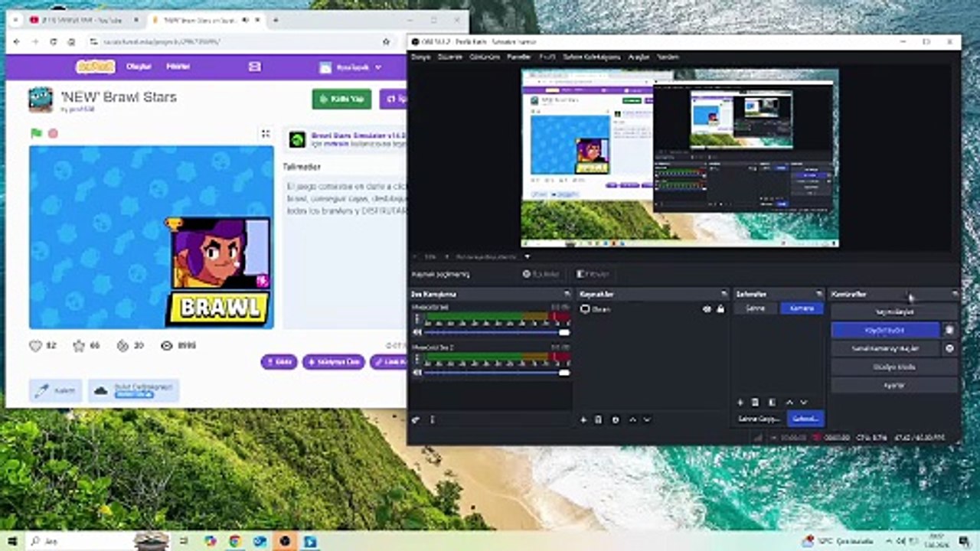Viewport: 980px width, 551px height.
Task: Open Fikirler link in Scratch navbar
Action: tap(178, 67)
